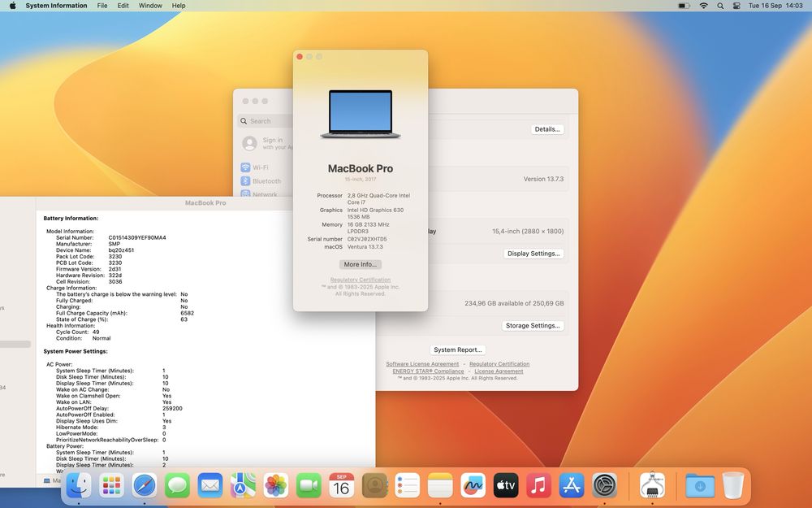Open Display Settings... in System Settings
Viewport: 812px width, 508px height.
pos(533,254)
